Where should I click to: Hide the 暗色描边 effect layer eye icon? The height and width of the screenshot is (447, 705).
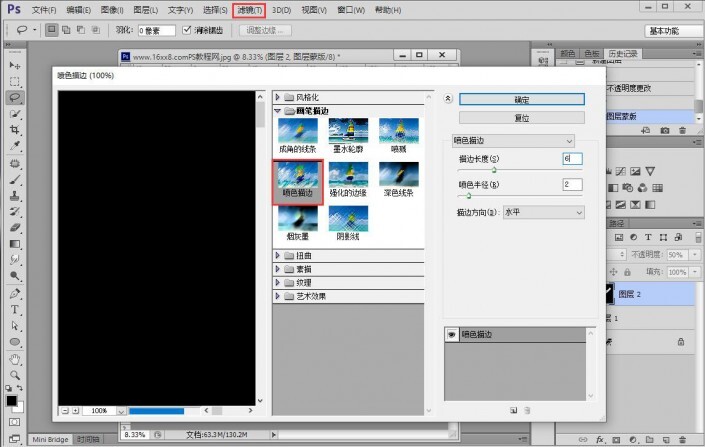[452, 335]
